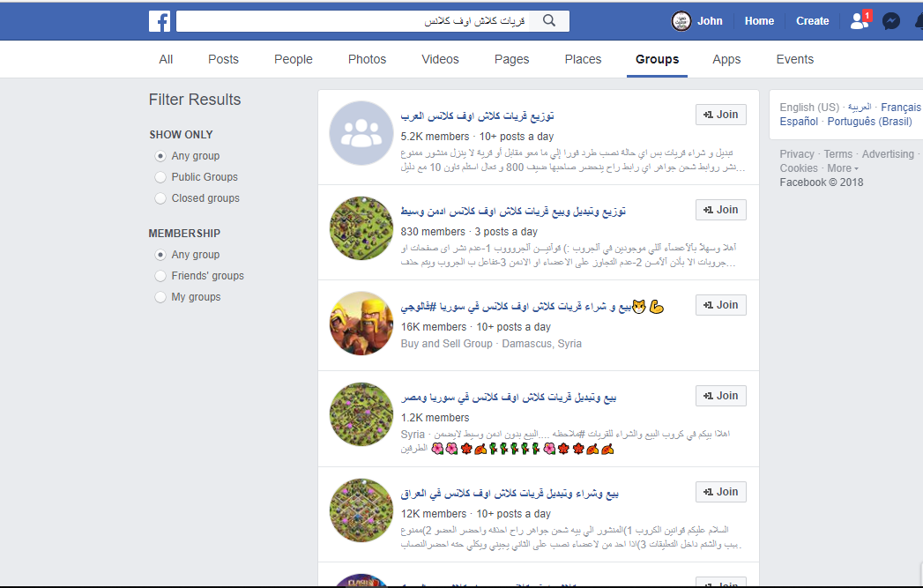Expand the More footer dropdown
The image size is (923, 588).
(x=843, y=168)
